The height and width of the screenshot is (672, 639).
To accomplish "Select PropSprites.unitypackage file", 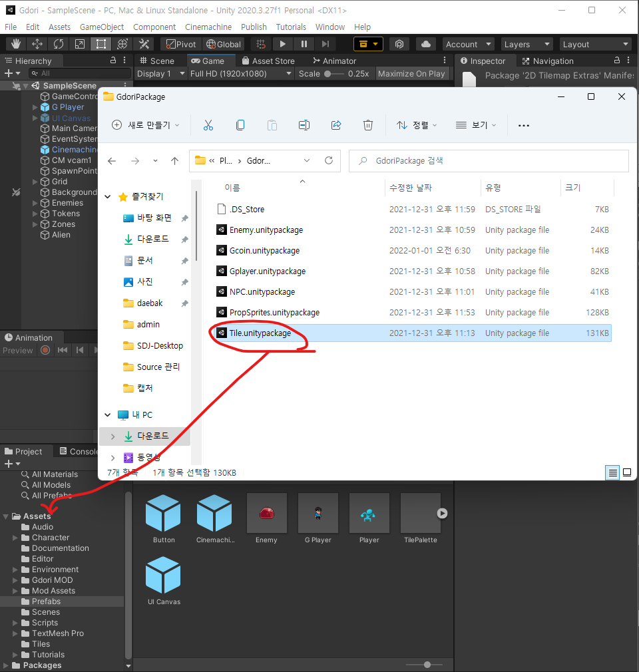I will click(413, 313).
